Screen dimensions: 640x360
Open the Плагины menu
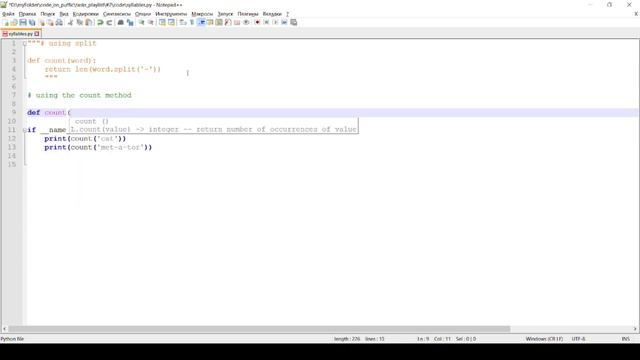pyautogui.click(x=248, y=14)
